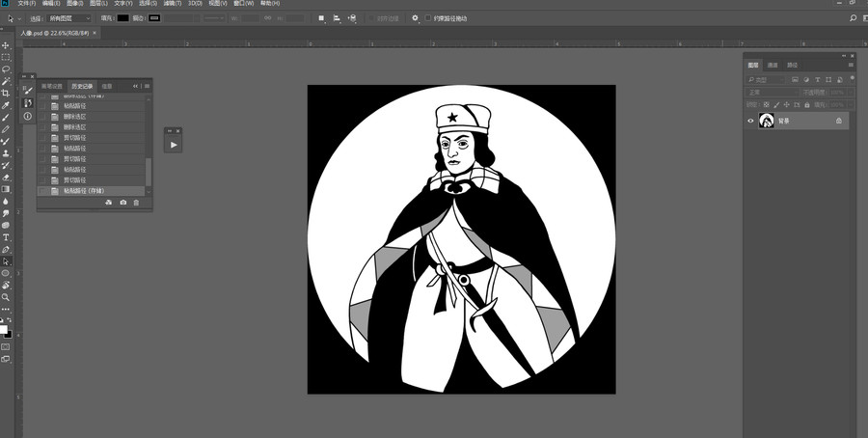
Task: Select the Blur droplet tool
Action: (6, 201)
